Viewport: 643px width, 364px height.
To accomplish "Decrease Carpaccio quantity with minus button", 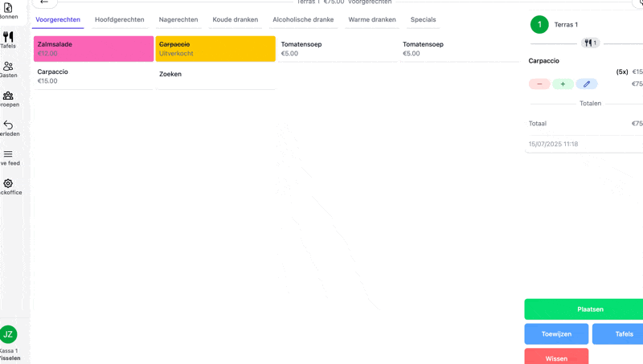I will [539, 84].
